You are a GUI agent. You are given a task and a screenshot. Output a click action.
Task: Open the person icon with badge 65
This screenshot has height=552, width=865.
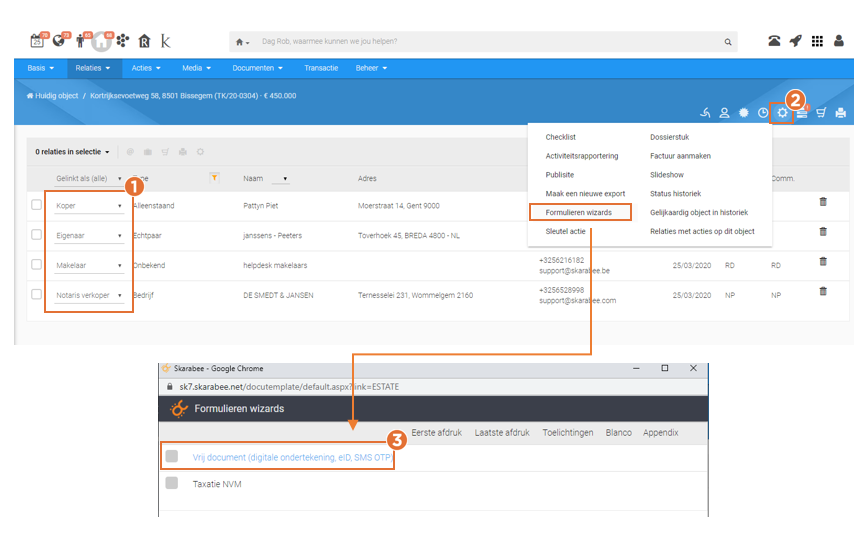pos(81,40)
